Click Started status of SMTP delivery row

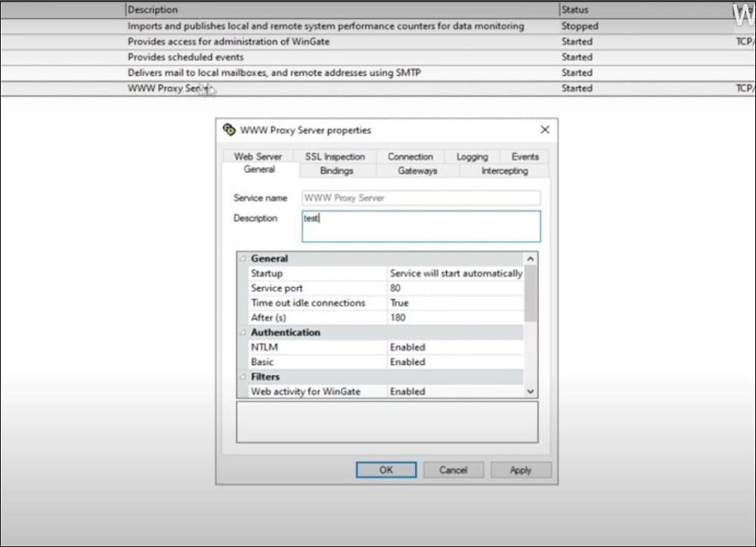(577, 73)
